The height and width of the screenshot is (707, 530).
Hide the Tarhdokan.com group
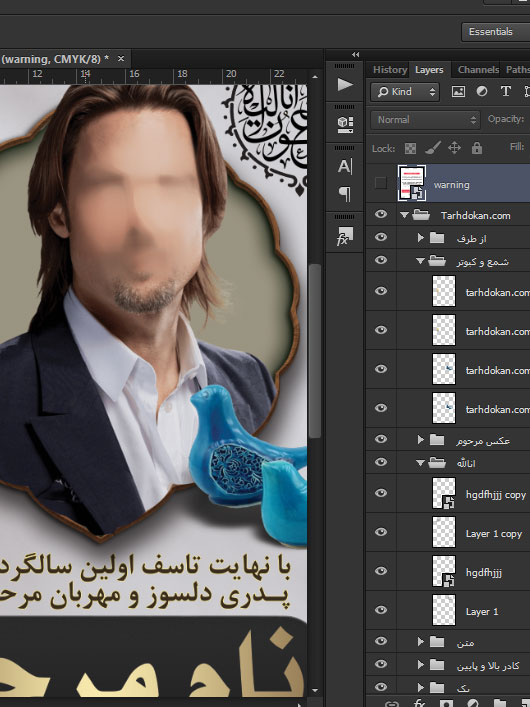(381, 215)
